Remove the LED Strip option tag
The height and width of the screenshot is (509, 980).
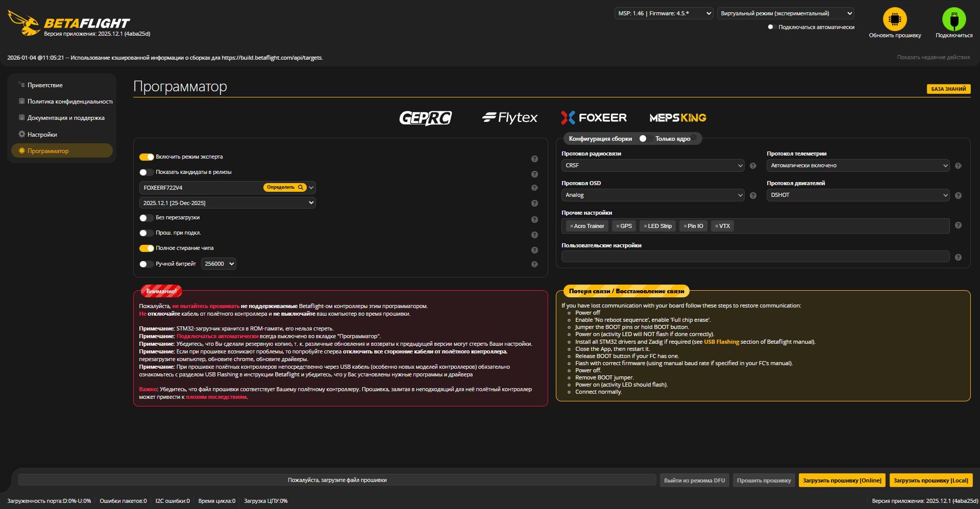point(645,226)
